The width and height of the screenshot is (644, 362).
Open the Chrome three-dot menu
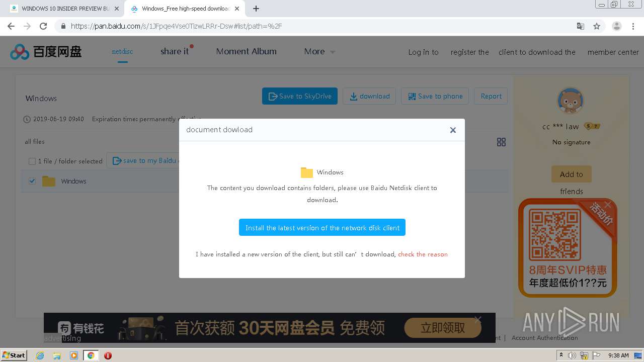tap(632, 26)
